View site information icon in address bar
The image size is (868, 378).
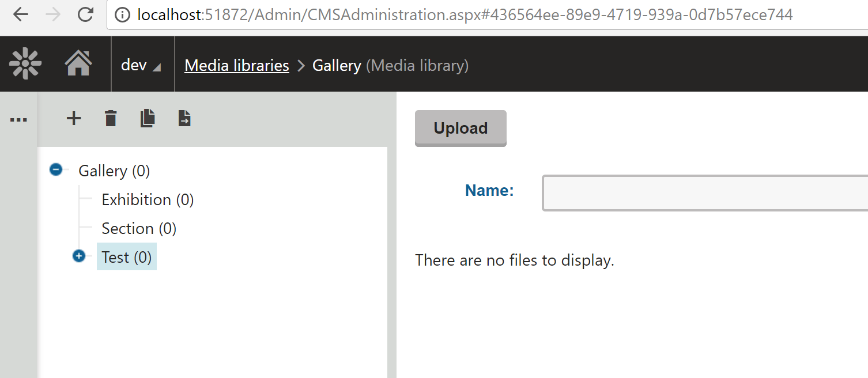point(122,15)
